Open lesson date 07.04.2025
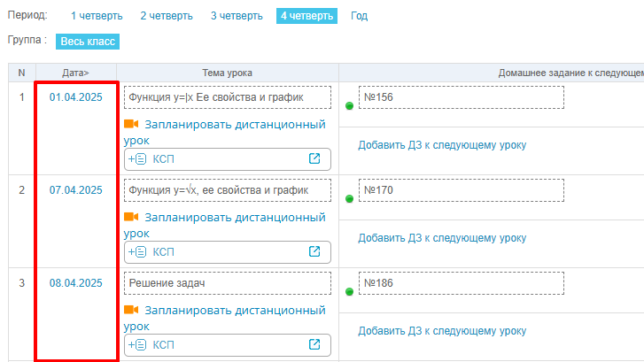Viewport: 644px width, 362px height. (x=76, y=190)
